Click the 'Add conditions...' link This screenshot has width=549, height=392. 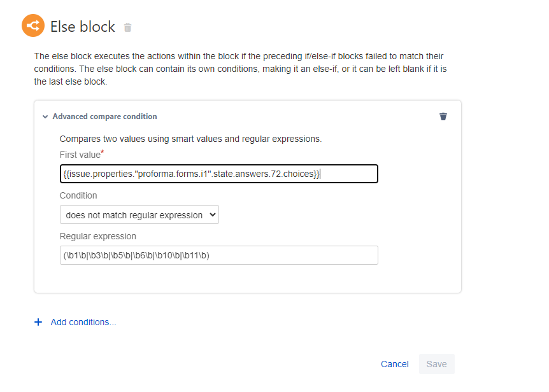pyautogui.click(x=83, y=322)
